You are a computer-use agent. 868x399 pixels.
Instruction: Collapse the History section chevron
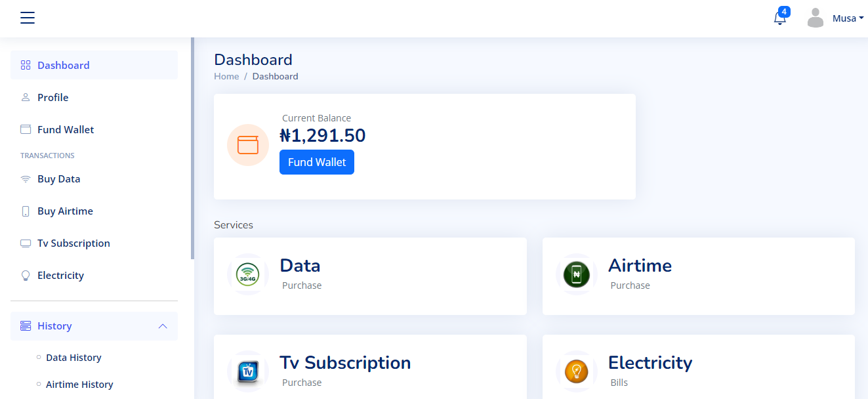pos(163,326)
